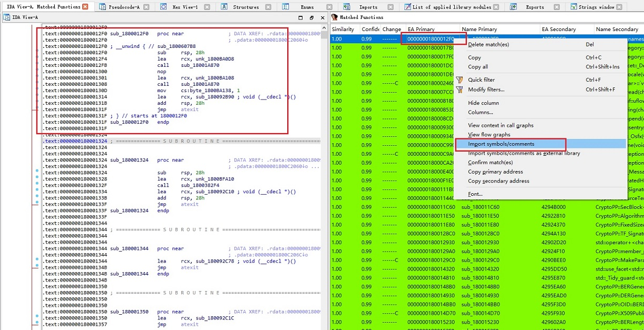
Task: Click the Exports tab icon
Action: (514, 7)
